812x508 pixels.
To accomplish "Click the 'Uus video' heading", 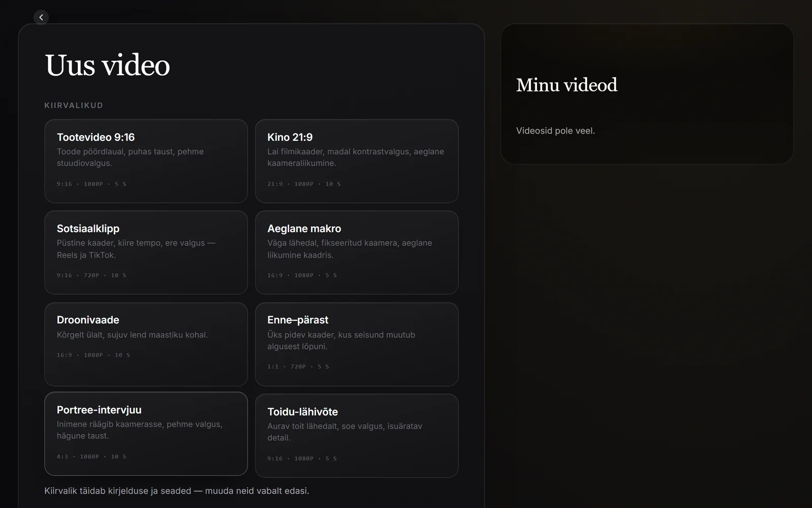I will [108, 65].
